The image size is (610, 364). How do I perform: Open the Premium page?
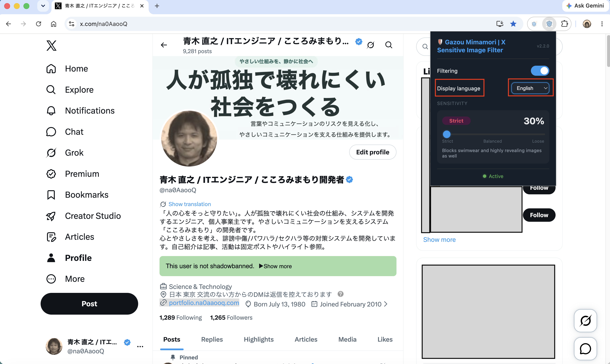(73, 174)
